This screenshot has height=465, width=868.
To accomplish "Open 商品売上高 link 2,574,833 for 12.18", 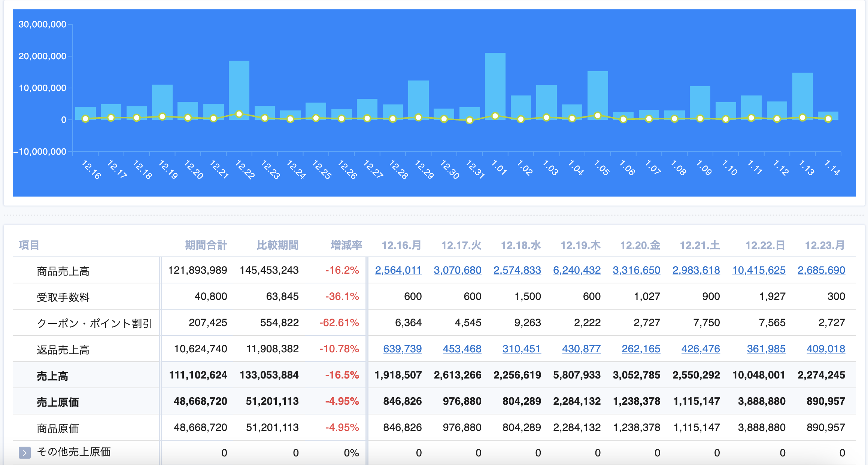I will tap(517, 270).
